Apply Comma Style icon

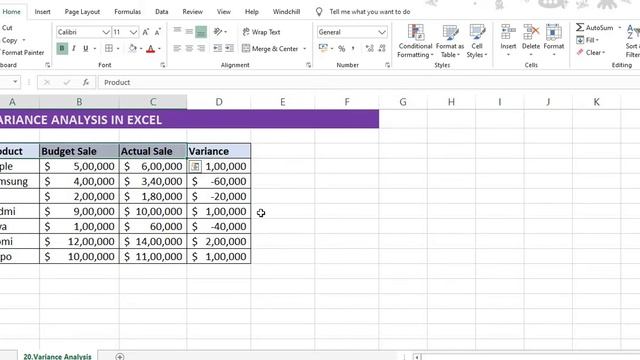coord(353,49)
